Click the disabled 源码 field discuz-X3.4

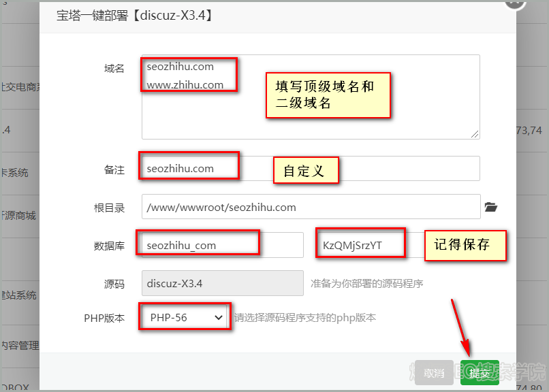coord(223,283)
